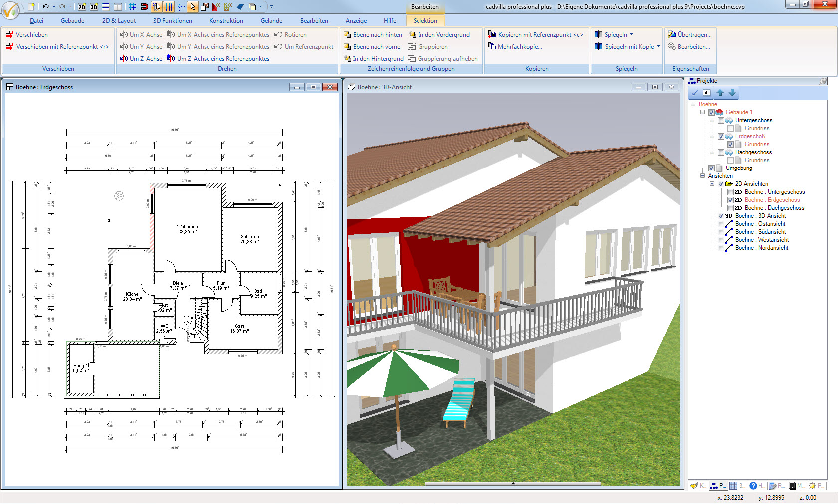Click the Rotieren button
The image size is (838, 504).
pyautogui.click(x=291, y=35)
